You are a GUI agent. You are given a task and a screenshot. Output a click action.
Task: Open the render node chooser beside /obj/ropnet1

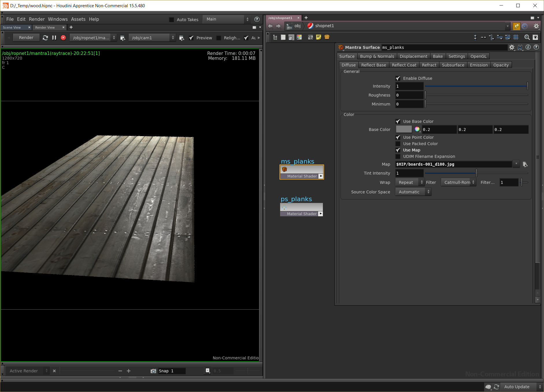(123, 38)
